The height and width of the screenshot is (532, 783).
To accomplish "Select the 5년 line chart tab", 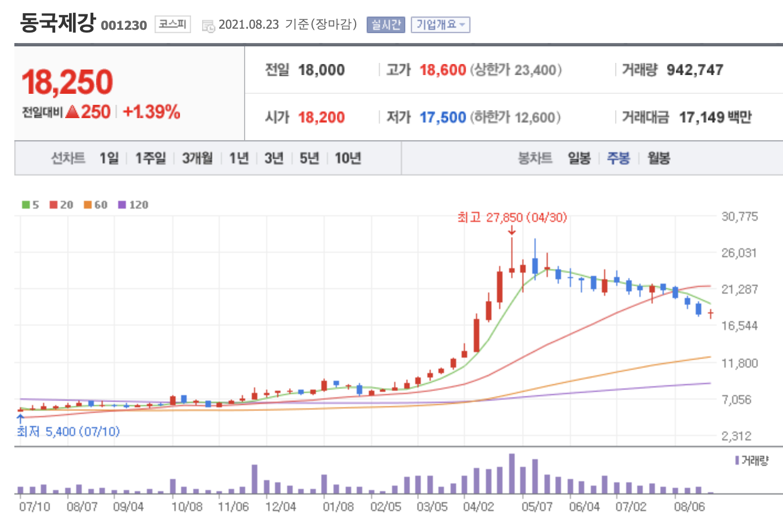I will click(309, 158).
